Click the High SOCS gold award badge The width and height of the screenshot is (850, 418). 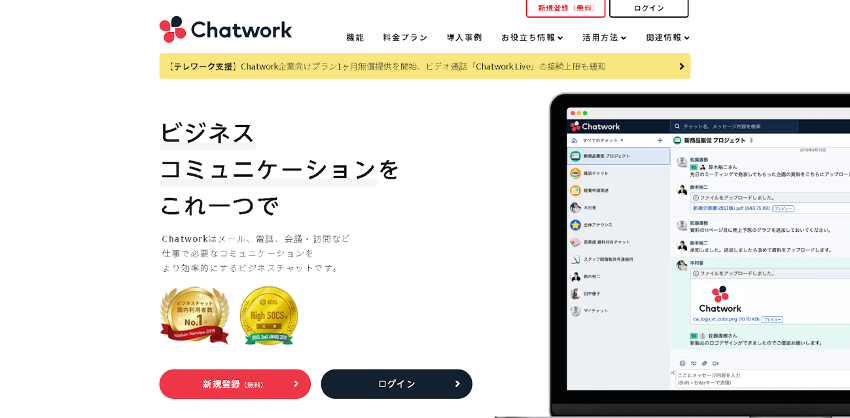(269, 316)
